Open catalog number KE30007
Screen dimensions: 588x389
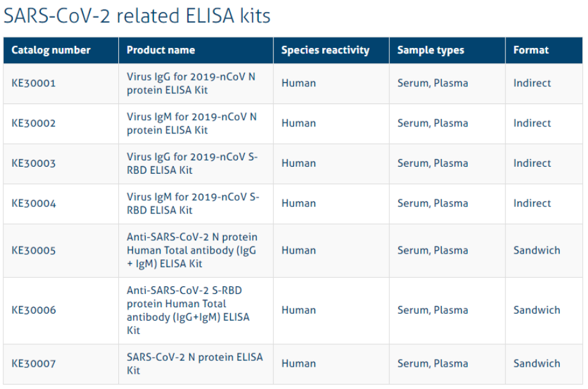[33, 363]
